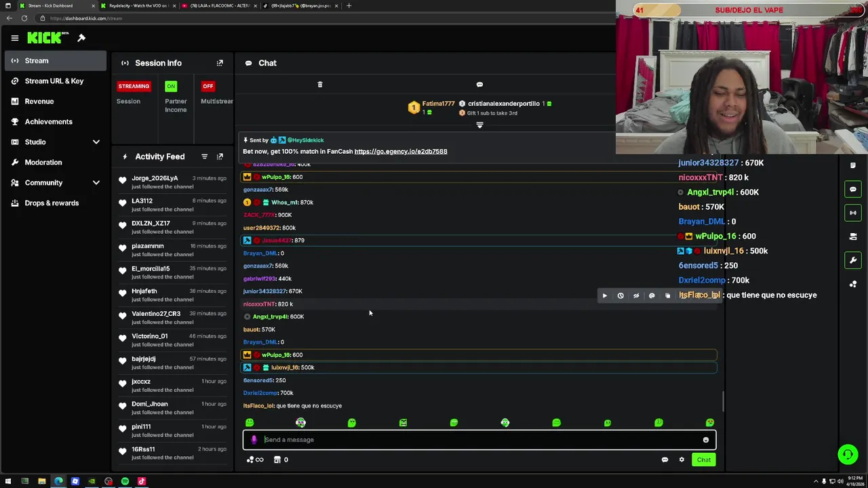Image resolution: width=868 pixels, height=488 pixels.
Task: Go to Revenue in the sidebar
Action: click(x=39, y=102)
